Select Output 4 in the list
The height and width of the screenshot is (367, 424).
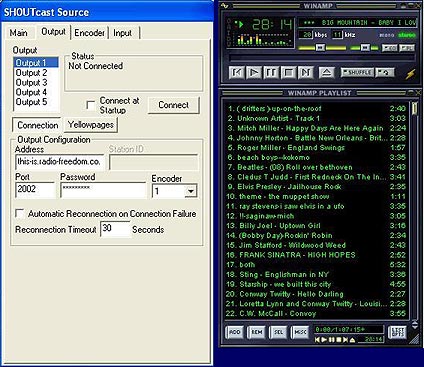[x=36, y=92]
